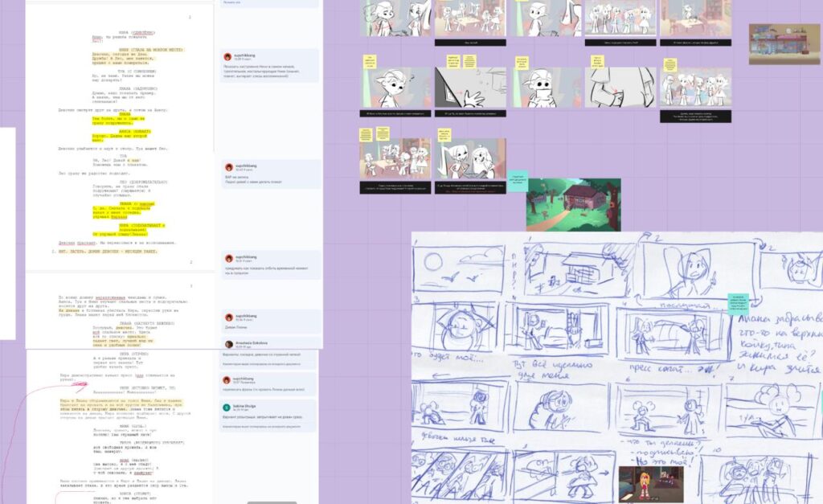Select the right yellow sticky above the open-hand frame
The height and width of the screenshot is (504, 823).
coord(469,61)
